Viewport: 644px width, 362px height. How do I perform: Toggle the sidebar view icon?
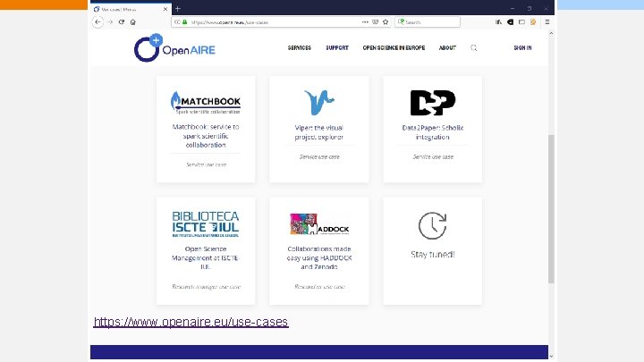point(521,22)
